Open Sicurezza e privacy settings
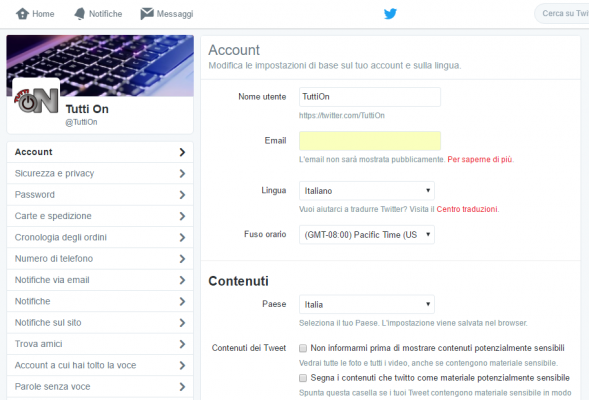 (100, 174)
